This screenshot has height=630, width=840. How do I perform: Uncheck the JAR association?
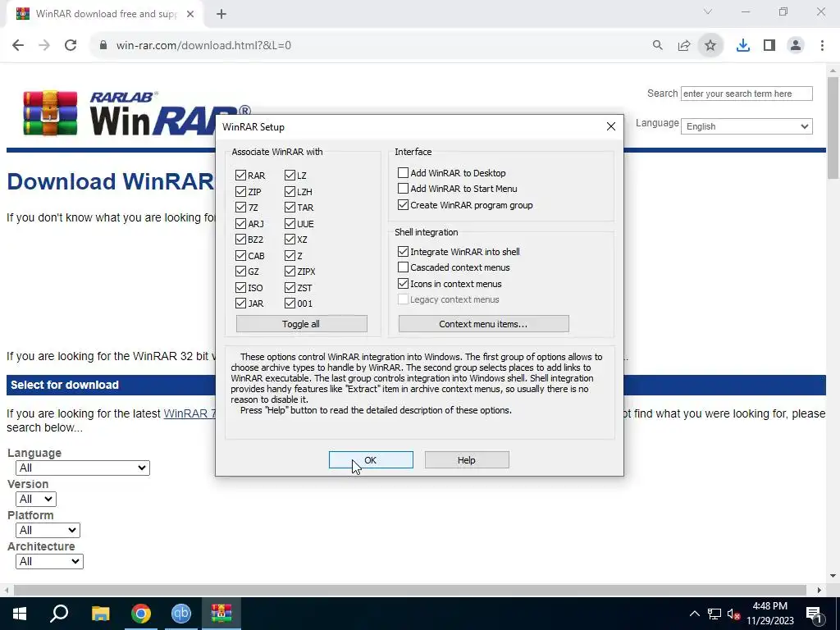pyautogui.click(x=240, y=304)
